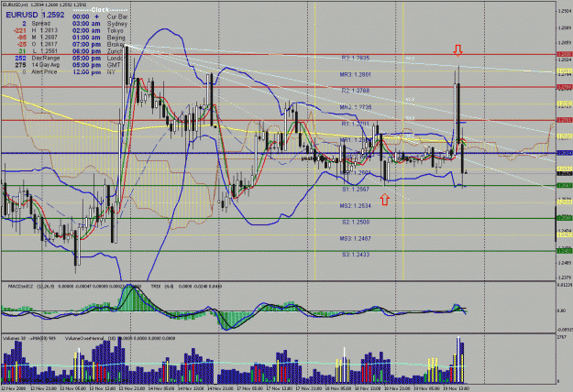Click the 19 Nov 13:00 time axis label

(456, 388)
